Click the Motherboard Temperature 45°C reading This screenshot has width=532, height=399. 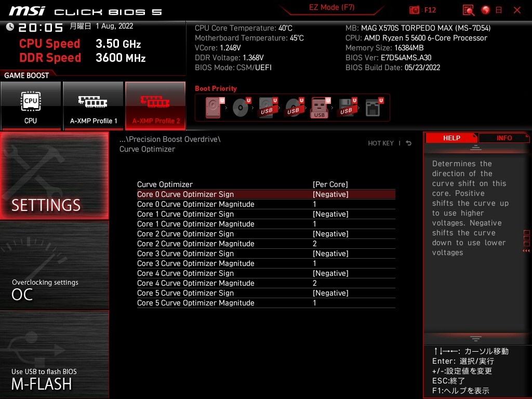[x=249, y=38]
